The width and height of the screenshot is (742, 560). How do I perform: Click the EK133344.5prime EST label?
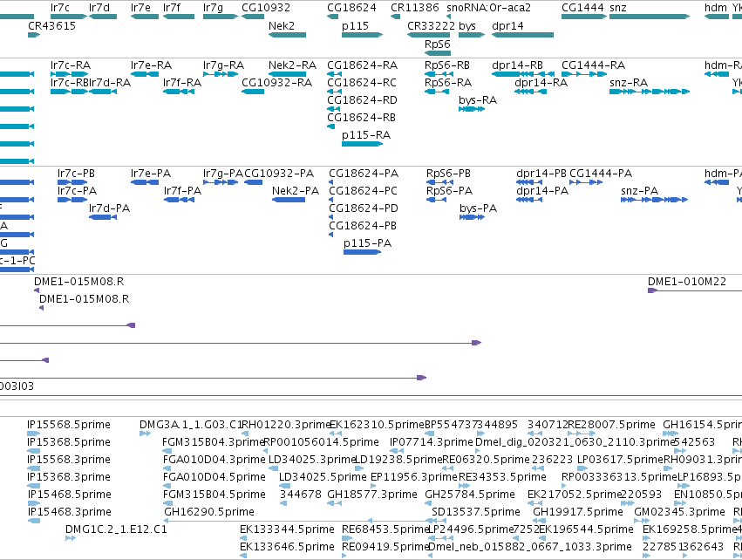click(287, 529)
